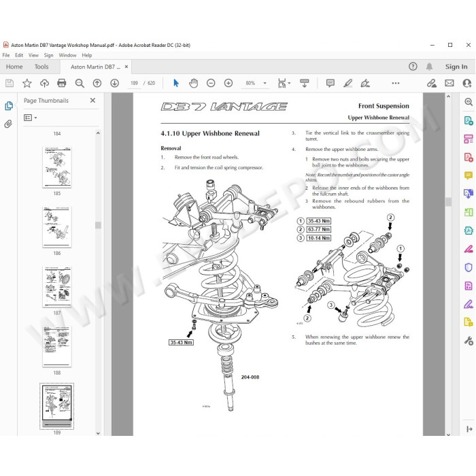Screen dimensions: 476x476
Task: Open the Compress PDF tool in right pane
Action: [x=469, y=231]
